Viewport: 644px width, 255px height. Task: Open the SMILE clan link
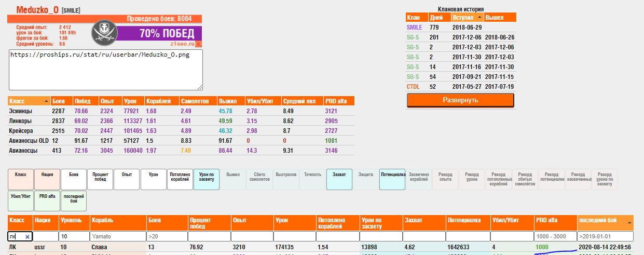[414, 27]
